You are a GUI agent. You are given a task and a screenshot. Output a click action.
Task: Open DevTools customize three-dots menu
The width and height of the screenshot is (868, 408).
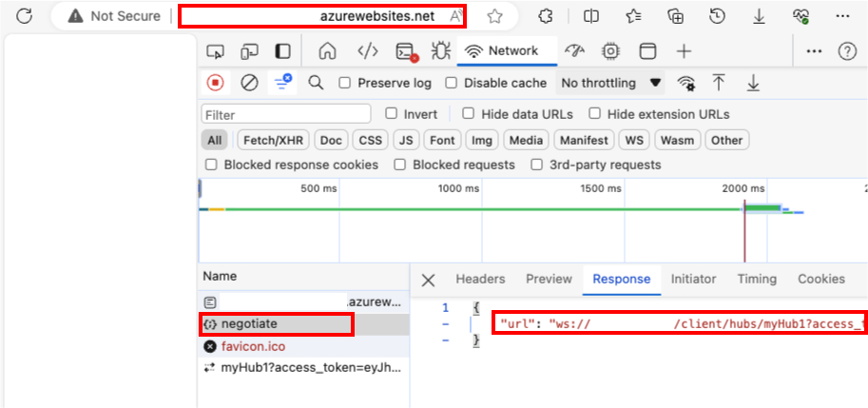pyautogui.click(x=814, y=51)
